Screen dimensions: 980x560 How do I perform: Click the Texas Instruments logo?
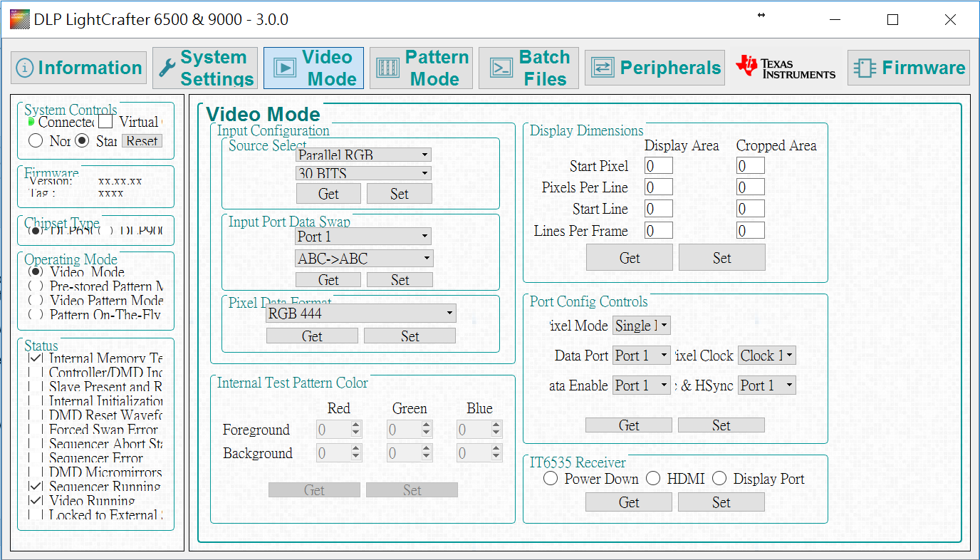tap(786, 66)
